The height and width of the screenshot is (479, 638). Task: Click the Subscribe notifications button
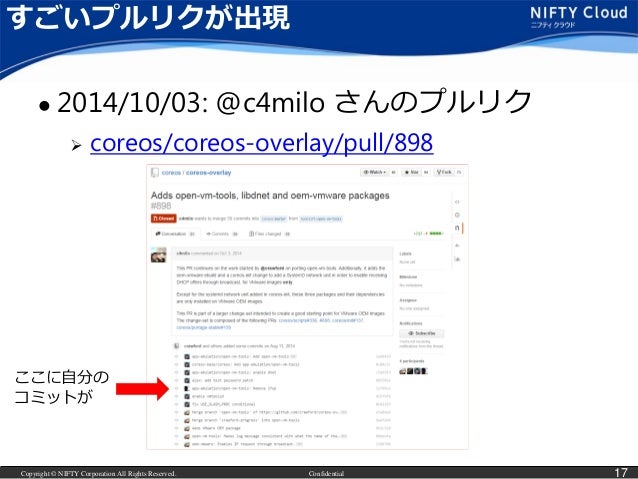click(422, 333)
